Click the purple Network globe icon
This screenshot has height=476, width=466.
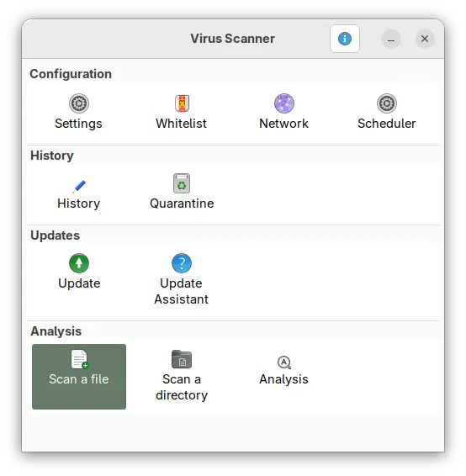coord(284,103)
